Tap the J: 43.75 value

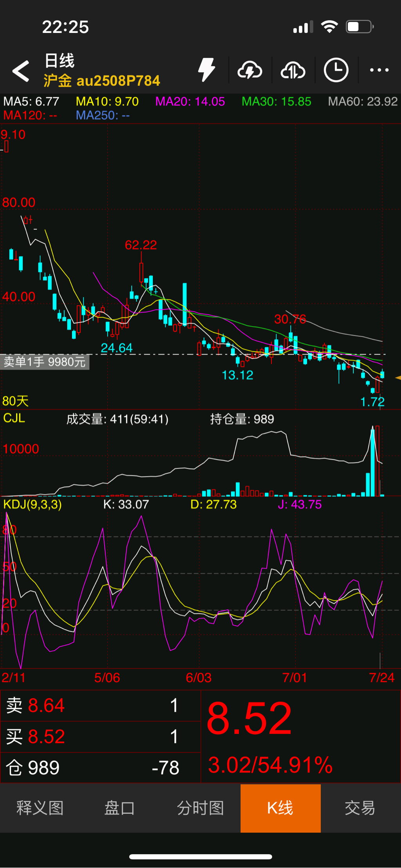coord(300,504)
